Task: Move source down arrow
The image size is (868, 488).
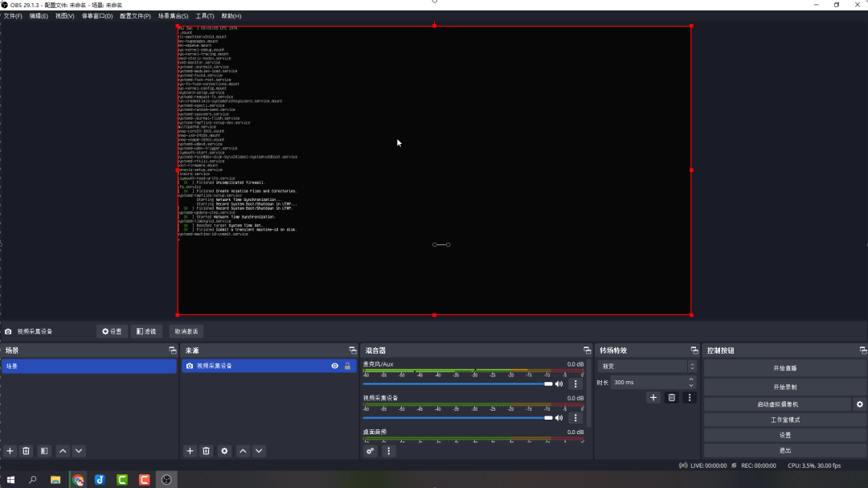Action: coord(259,451)
